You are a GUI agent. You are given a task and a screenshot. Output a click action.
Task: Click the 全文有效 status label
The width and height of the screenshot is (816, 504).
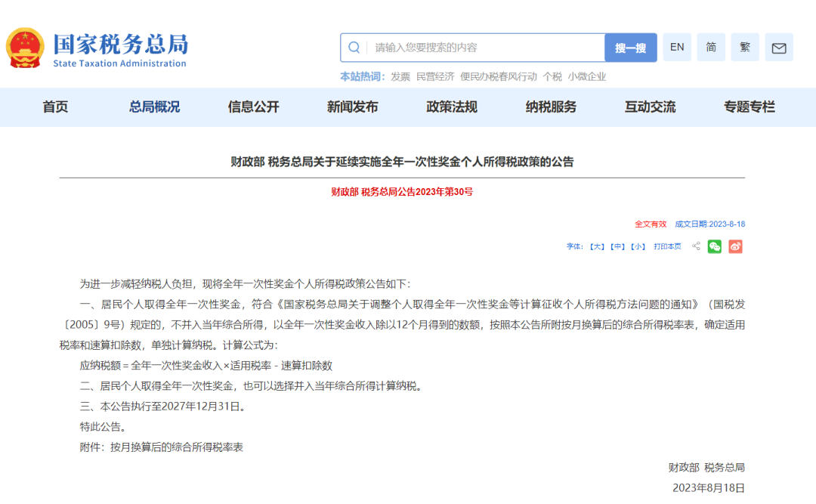click(x=651, y=224)
